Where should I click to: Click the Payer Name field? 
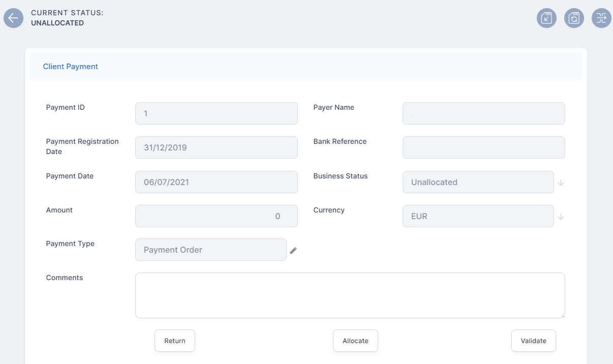(x=483, y=113)
